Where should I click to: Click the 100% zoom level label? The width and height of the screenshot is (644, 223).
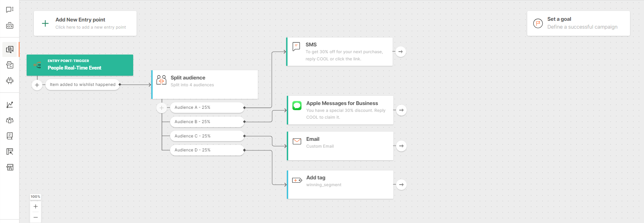36,197
